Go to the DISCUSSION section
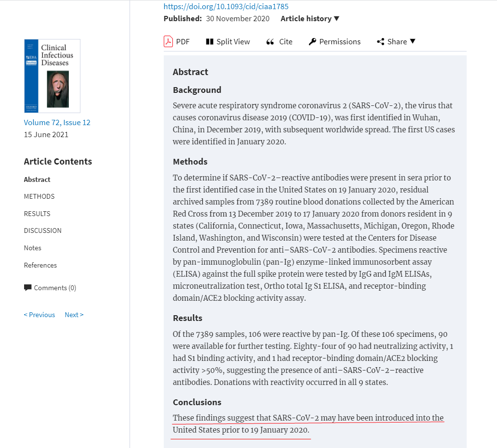 [x=42, y=230]
